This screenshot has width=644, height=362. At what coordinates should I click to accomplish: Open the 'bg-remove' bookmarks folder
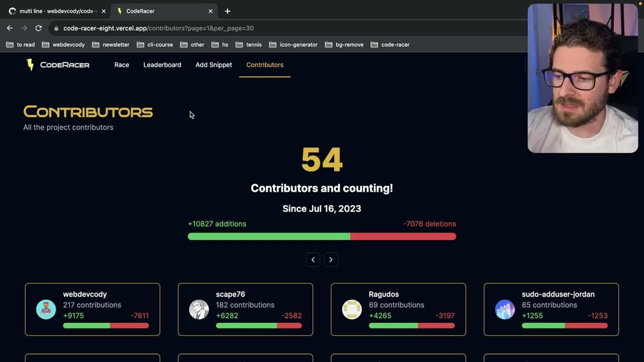click(344, 45)
